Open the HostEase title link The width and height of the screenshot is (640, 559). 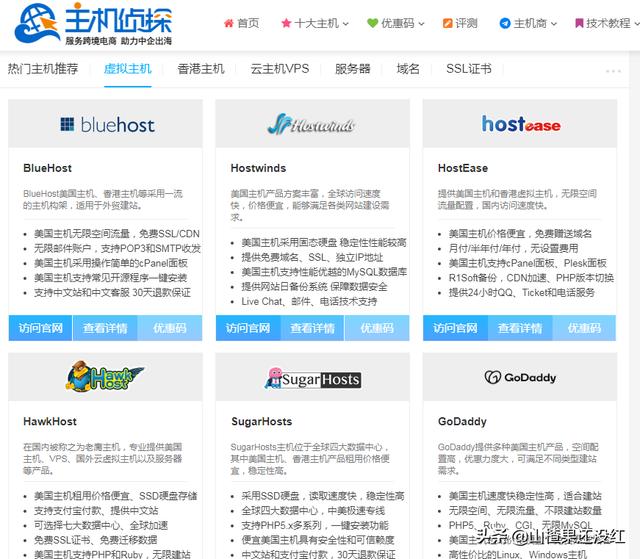[462, 168]
